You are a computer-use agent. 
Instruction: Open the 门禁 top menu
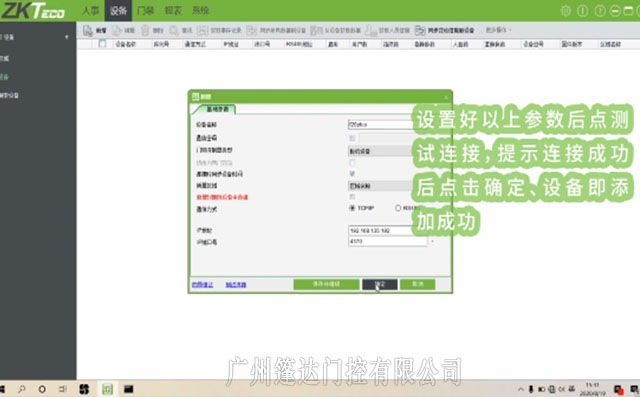coord(145,11)
